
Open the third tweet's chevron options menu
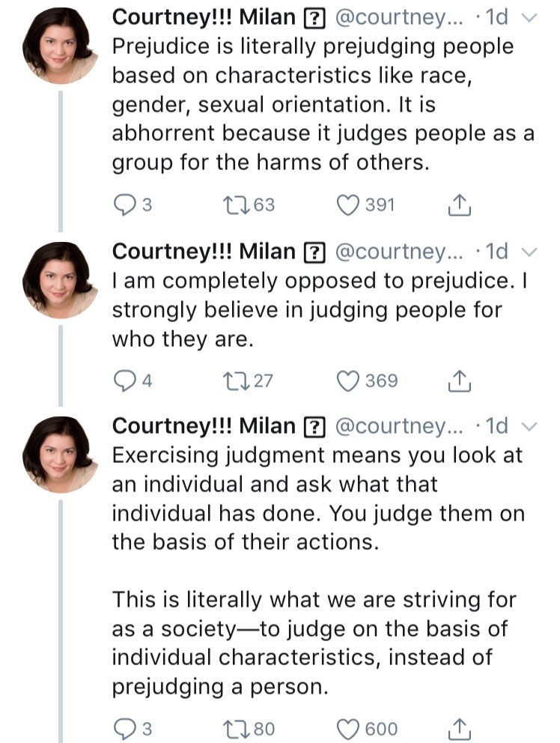(530, 427)
